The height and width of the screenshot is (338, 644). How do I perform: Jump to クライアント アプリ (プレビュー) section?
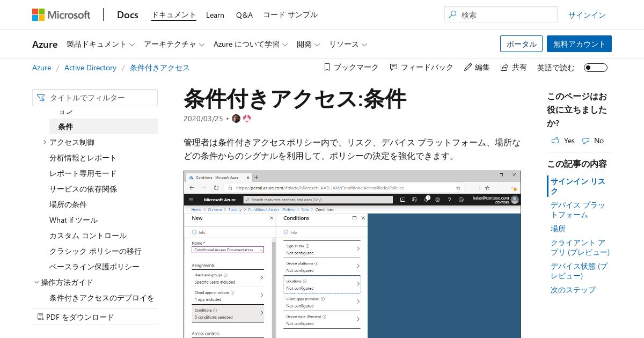[x=580, y=247]
